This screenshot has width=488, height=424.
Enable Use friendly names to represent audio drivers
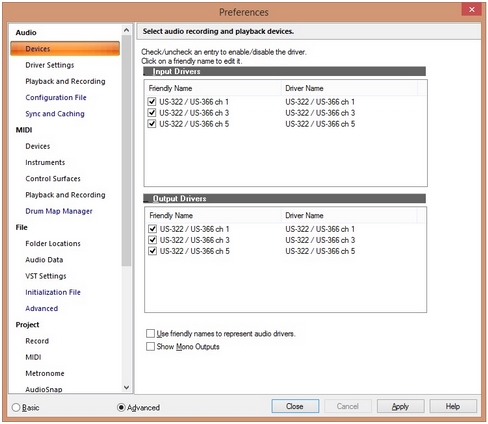[x=151, y=333]
